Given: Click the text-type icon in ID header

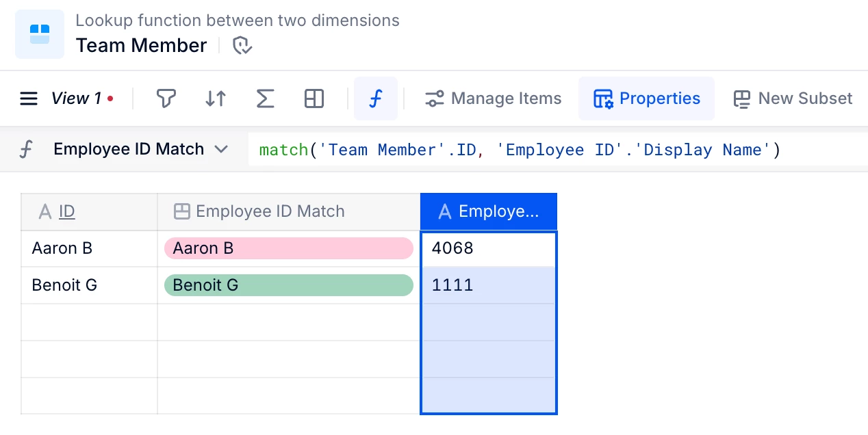Looking at the screenshot, I should 45,212.
